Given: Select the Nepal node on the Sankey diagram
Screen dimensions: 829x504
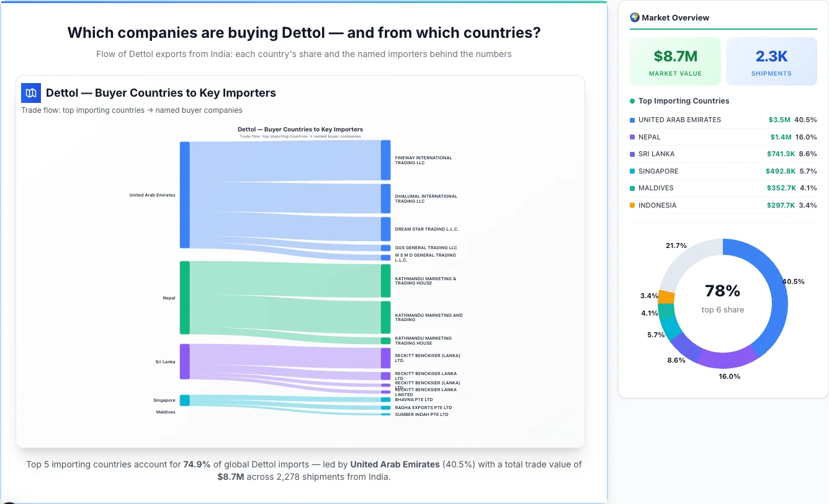Looking at the screenshot, I should tap(184, 298).
